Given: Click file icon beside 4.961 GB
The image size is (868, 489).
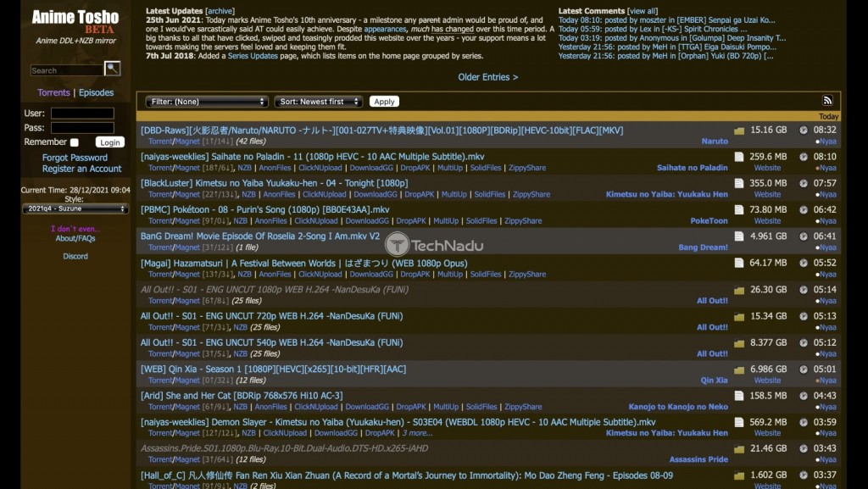Looking at the screenshot, I should pyautogui.click(x=739, y=236).
